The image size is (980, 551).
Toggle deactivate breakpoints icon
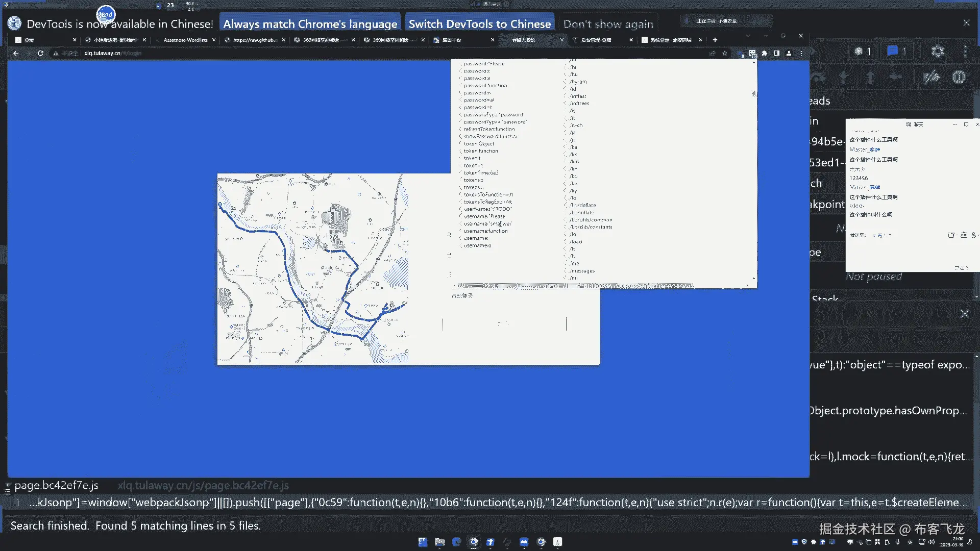(931, 77)
